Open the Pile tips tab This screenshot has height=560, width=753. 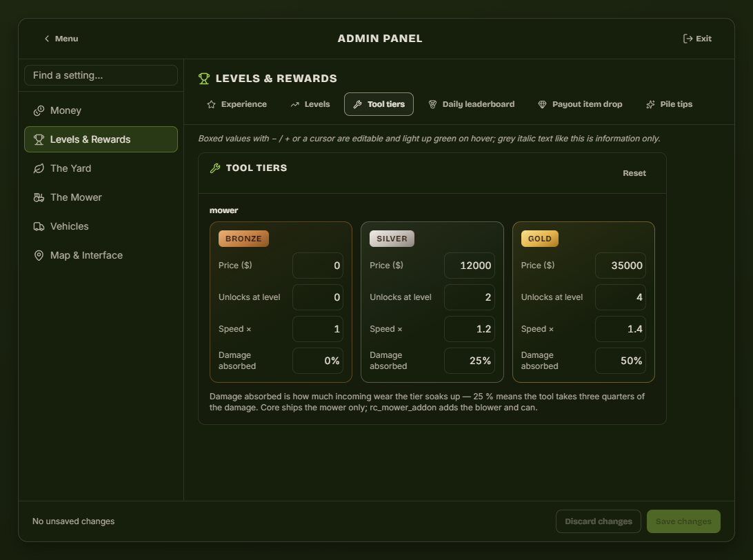670,104
